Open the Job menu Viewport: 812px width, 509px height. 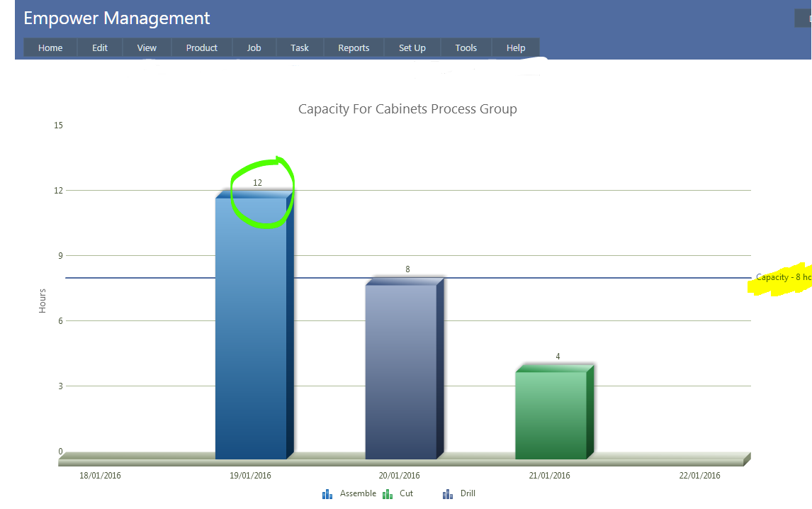[x=254, y=47]
